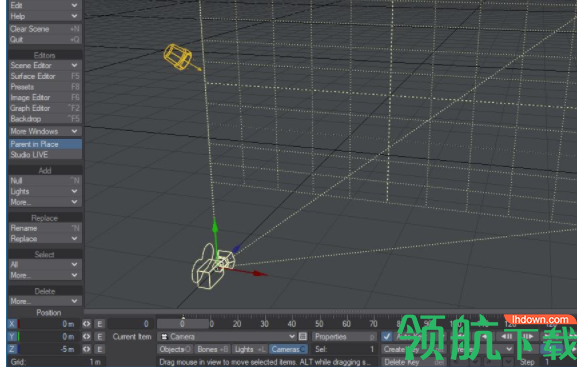
Task: Open the Surface Editor
Action: click(45, 76)
